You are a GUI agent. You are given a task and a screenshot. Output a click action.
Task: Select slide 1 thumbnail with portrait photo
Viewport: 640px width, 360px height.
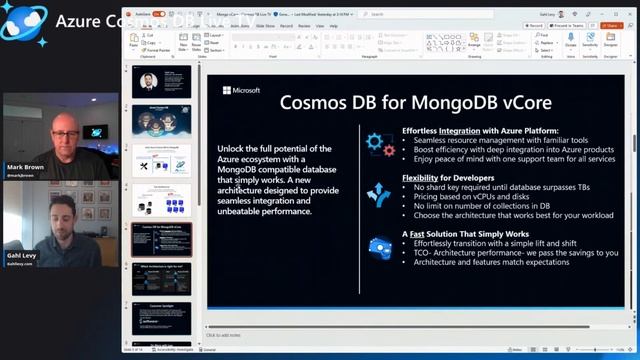161,82
